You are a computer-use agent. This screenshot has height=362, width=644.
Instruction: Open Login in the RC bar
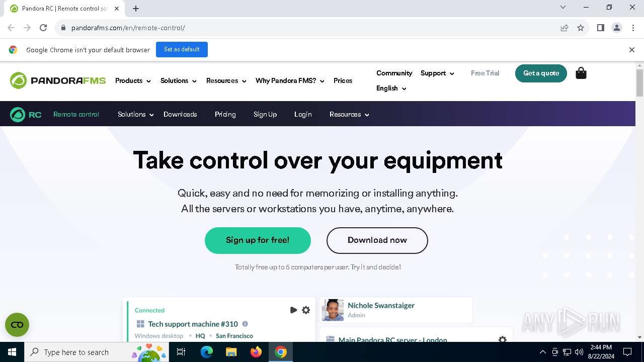click(x=303, y=115)
